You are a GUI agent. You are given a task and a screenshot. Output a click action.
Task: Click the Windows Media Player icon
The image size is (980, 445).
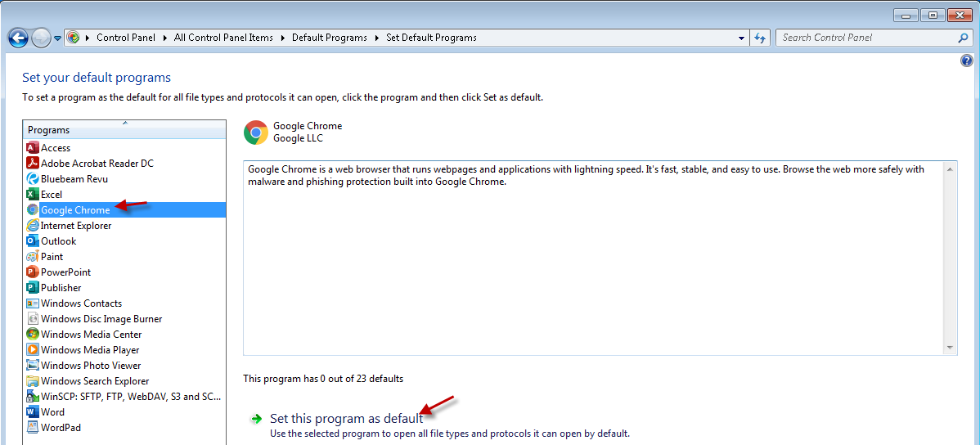(x=33, y=350)
